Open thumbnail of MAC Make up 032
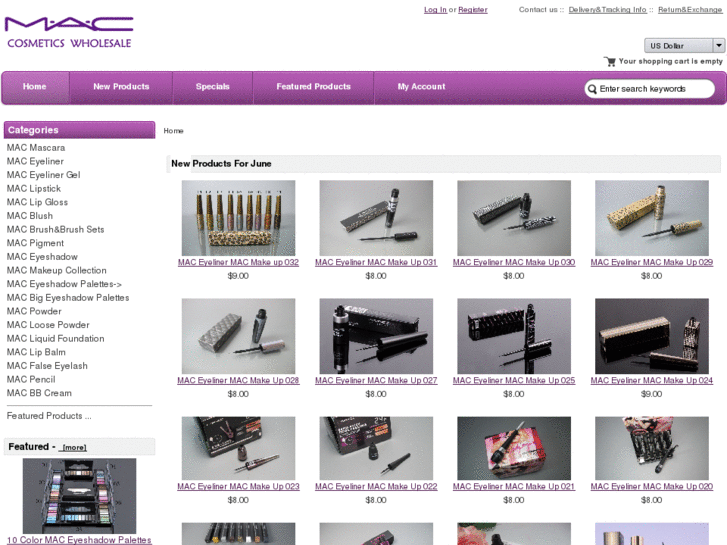727x545 pixels. point(238,218)
